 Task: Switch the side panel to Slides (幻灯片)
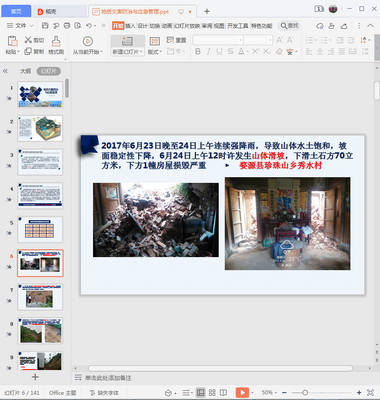pyautogui.click(x=49, y=71)
